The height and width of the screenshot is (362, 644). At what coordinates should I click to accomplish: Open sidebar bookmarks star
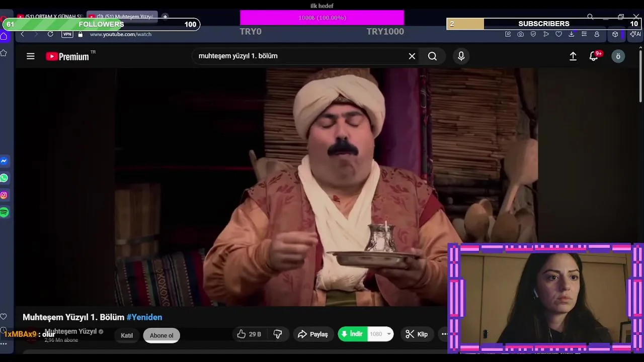click(4, 53)
